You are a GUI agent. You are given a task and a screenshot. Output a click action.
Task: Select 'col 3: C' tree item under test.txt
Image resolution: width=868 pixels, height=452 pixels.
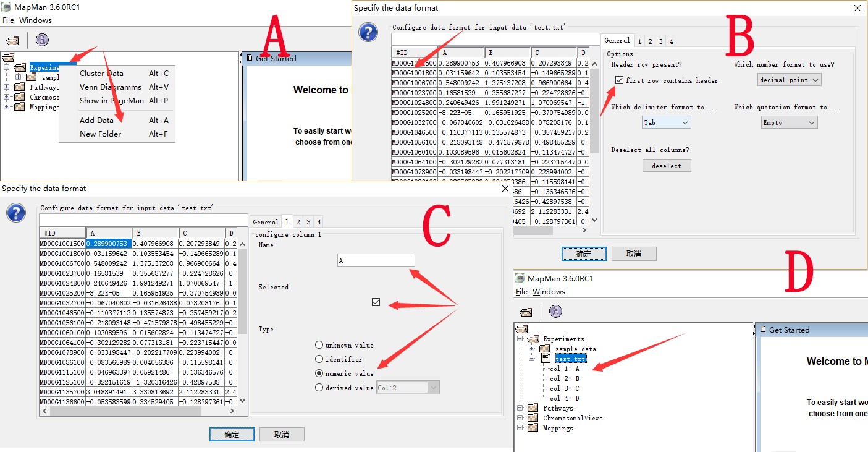565,388
